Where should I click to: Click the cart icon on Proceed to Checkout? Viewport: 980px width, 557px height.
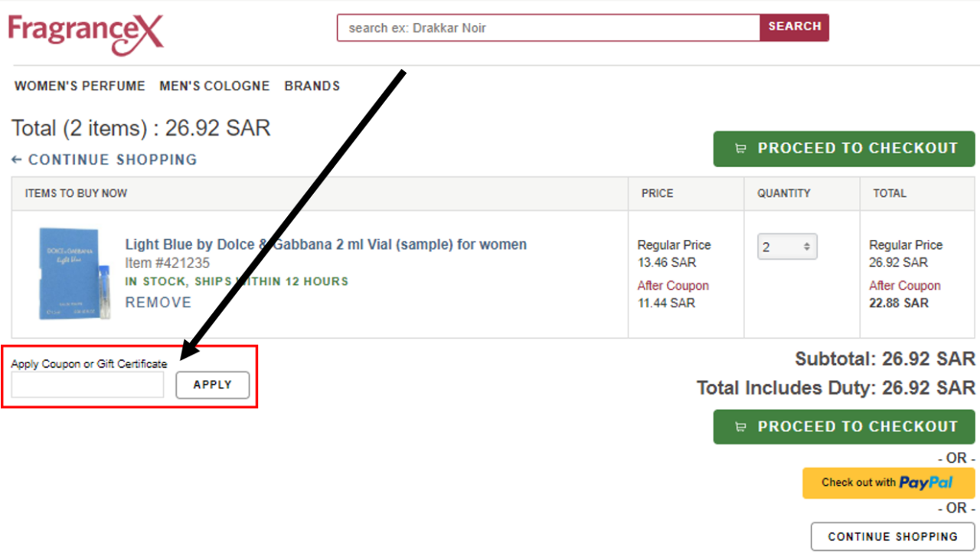740,149
